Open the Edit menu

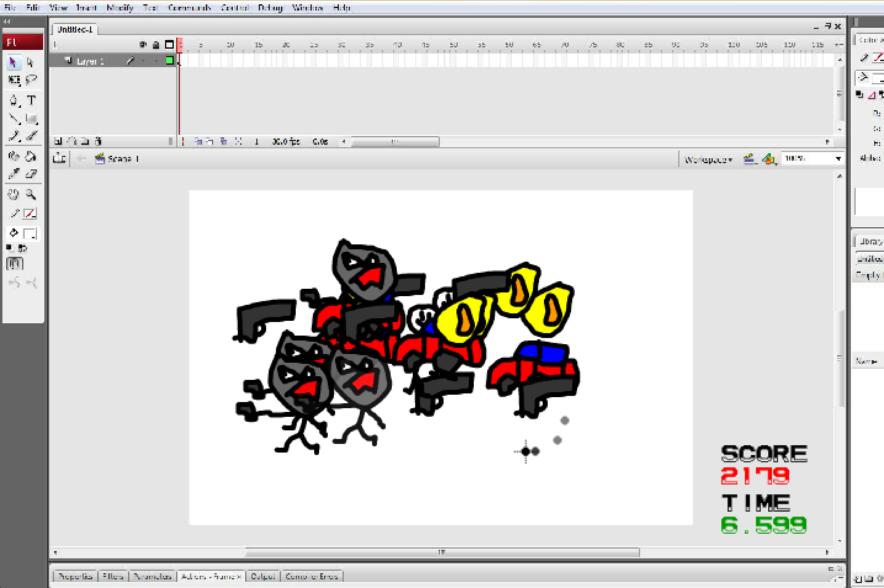33,8
